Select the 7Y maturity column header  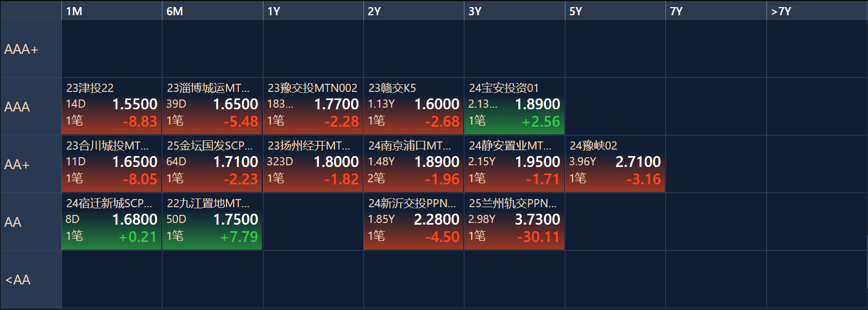click(x=716, y=11)
